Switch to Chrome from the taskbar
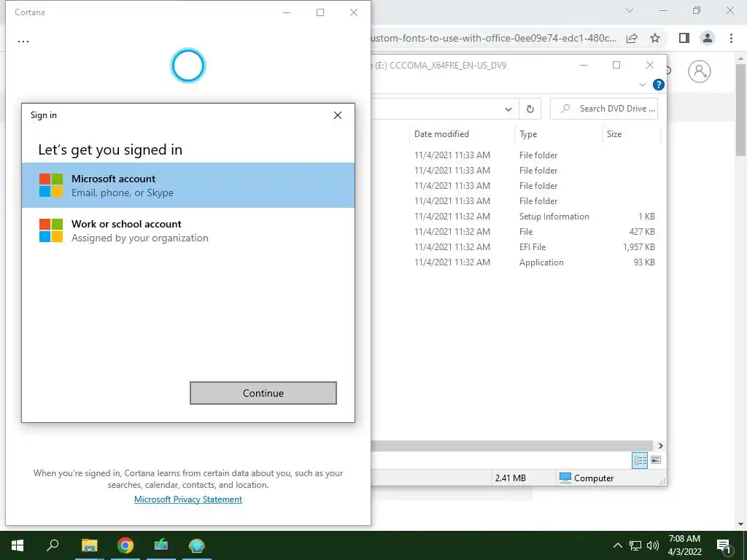Screen dimensions: 747x560 [125, 545]
